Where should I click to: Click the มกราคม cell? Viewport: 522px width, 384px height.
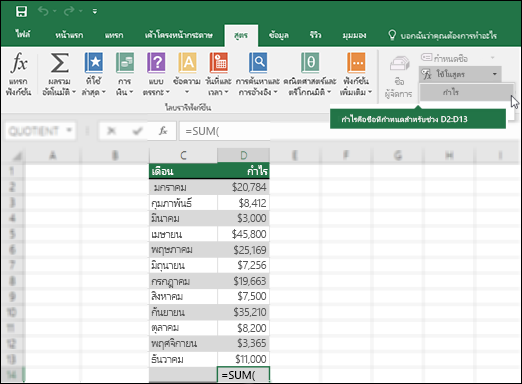[183, 187]
